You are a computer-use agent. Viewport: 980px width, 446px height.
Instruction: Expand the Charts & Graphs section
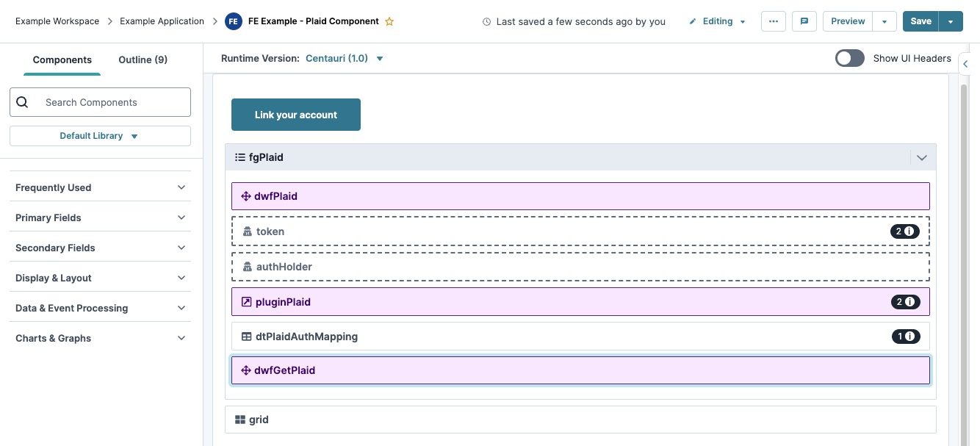100,338
